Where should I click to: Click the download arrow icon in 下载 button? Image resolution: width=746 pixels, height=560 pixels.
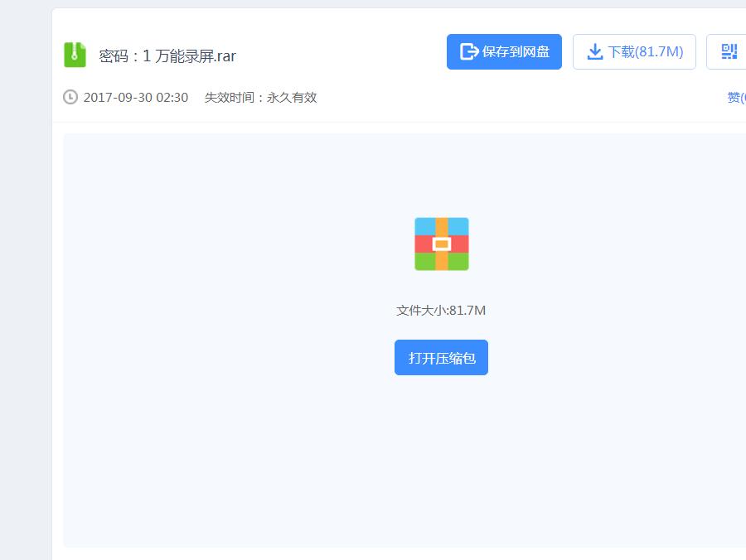point(595,51)
